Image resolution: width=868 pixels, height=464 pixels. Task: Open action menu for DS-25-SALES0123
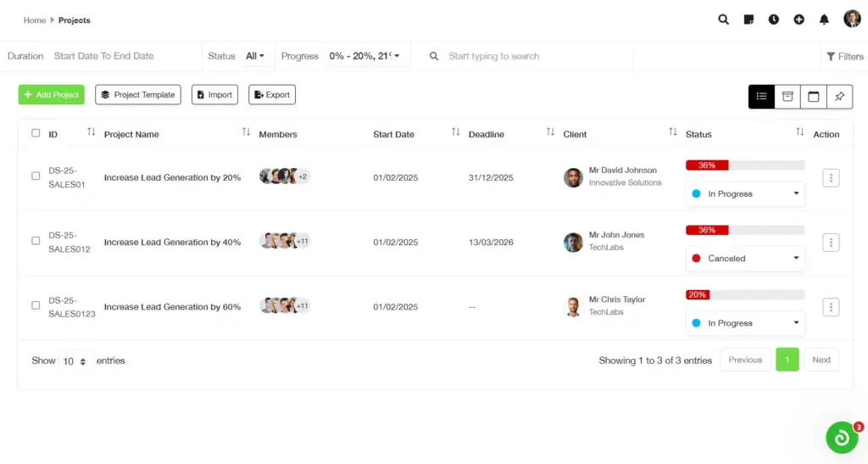pyautogui.click(x=831, y=307)
